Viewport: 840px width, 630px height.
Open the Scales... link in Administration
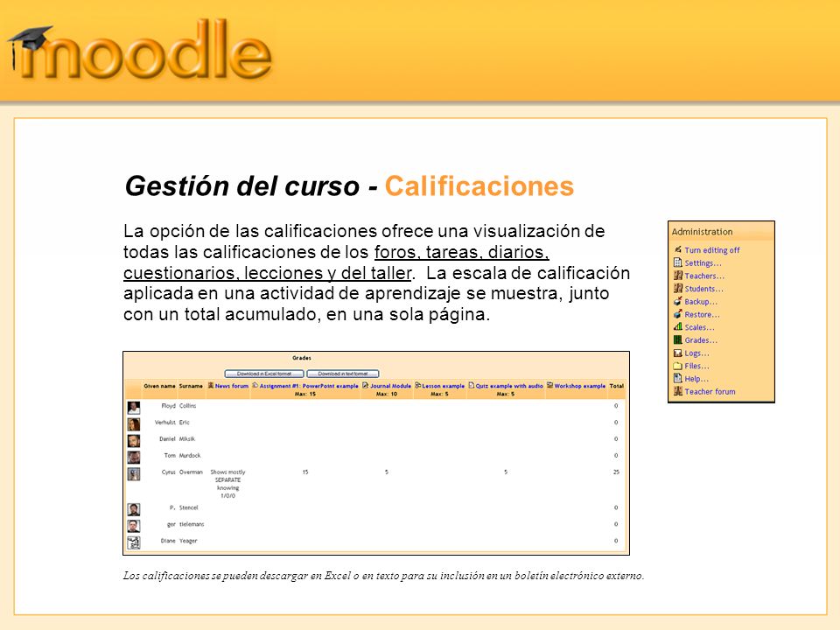[700, 327]
